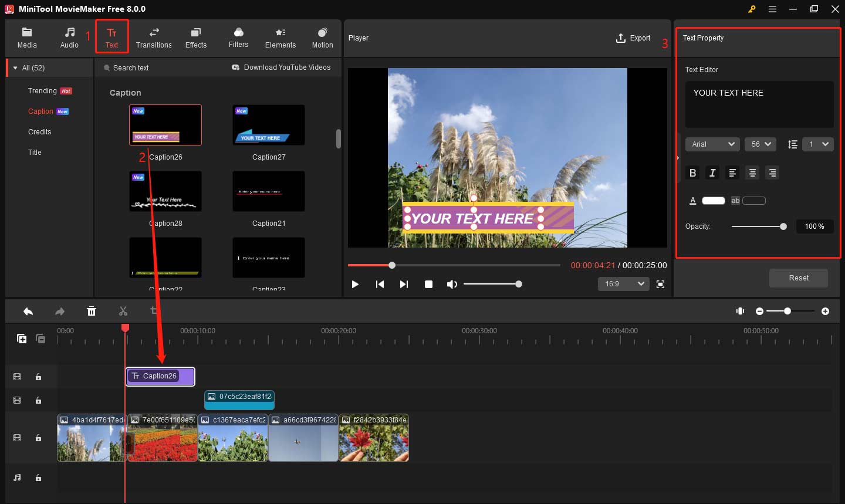Toggle italic formatting in Text Property

point(712,172)
